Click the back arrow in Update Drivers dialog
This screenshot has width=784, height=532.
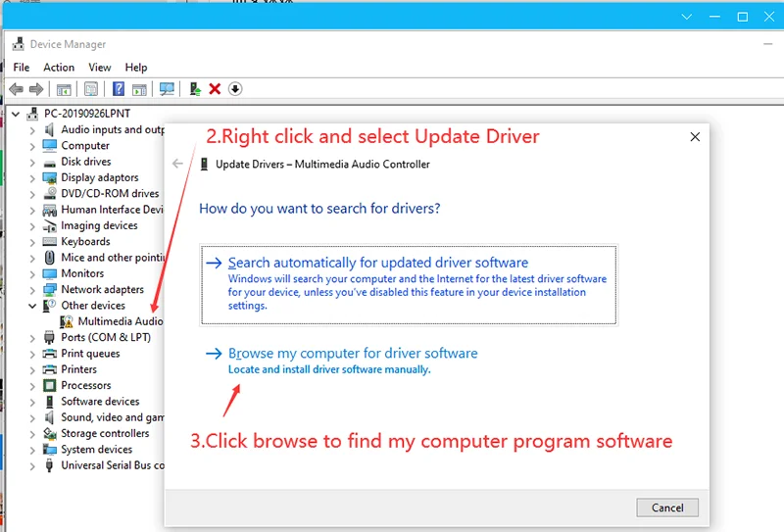click(x=178, y=164)
